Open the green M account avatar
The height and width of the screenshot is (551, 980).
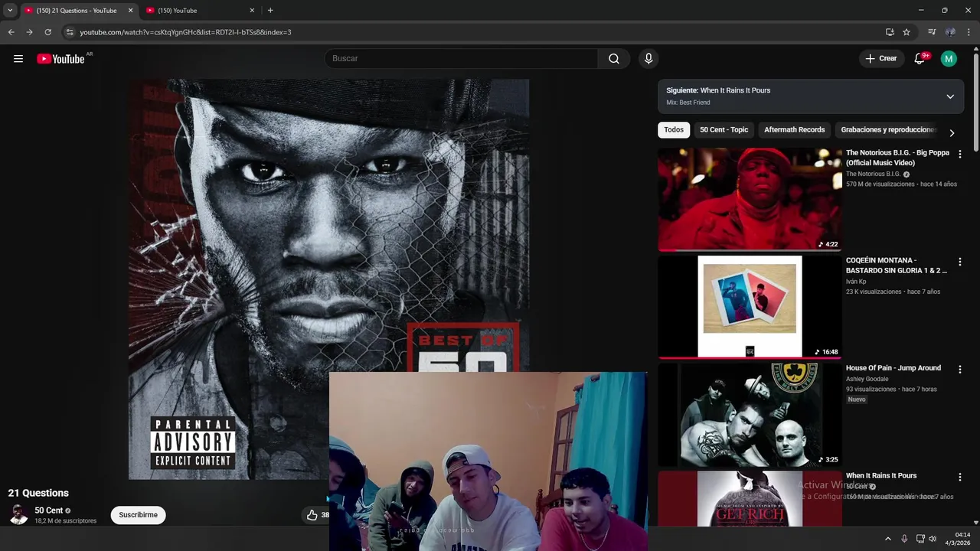pyautogui.click(x=949, y=59)
